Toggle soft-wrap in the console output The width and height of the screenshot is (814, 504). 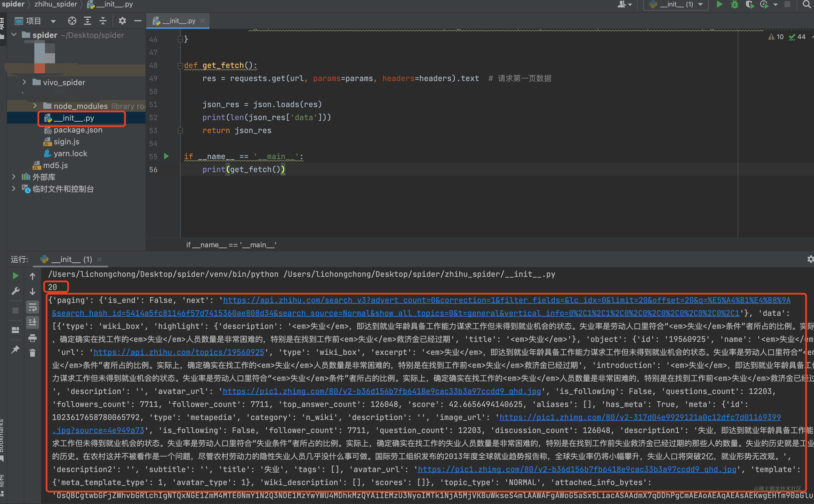pyautogui.click(x=32, y=307)
